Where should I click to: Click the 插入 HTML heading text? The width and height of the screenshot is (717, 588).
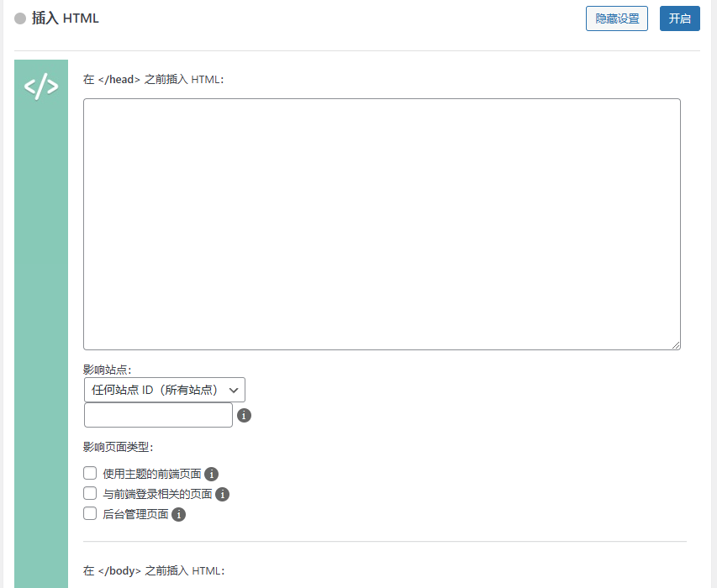coord(66,18)
